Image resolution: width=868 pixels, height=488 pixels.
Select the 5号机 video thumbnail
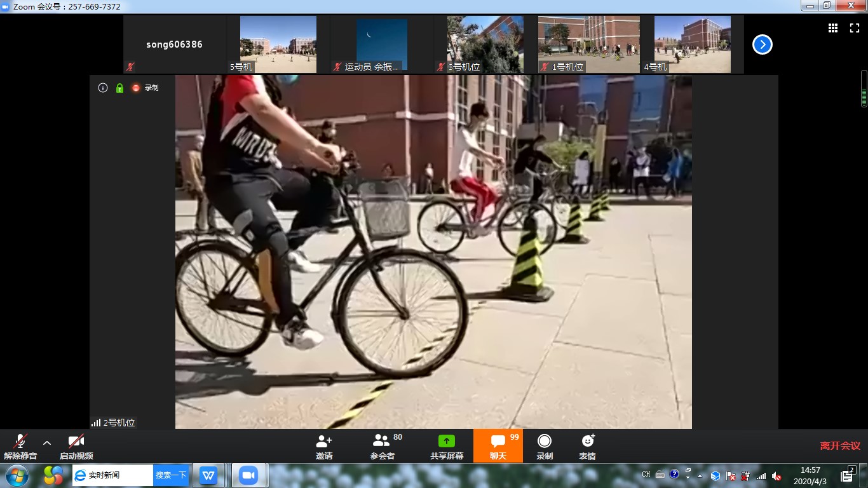point(278,44)
